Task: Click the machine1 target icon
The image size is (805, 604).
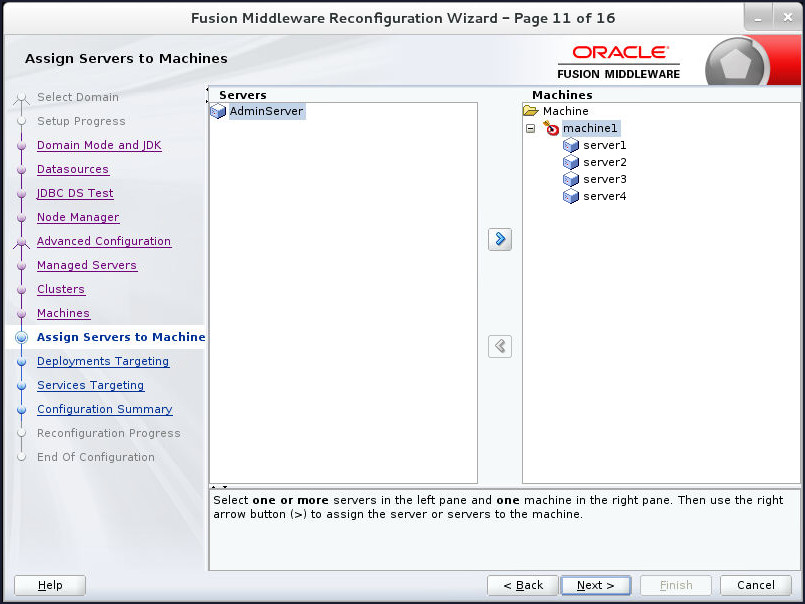Action: point(551,128)
